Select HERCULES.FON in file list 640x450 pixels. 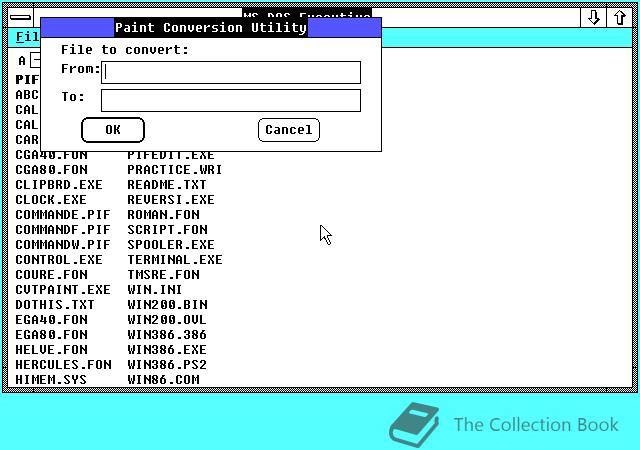tap(63, 365)
